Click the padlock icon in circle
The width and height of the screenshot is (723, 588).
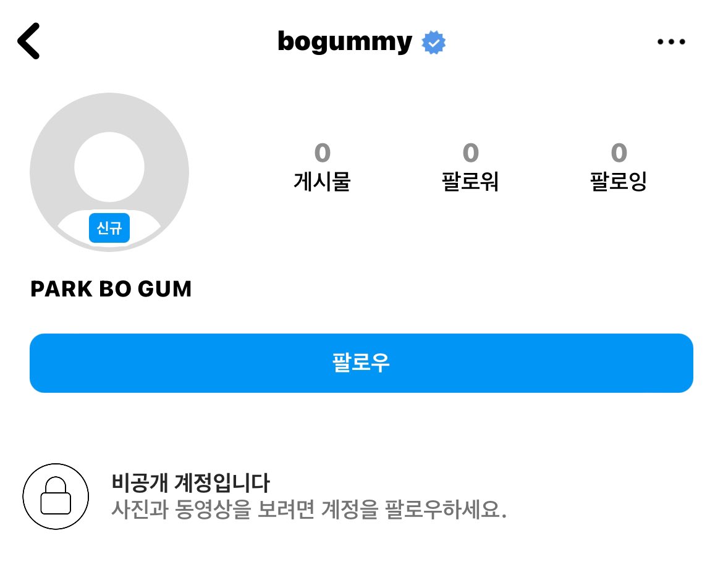[56, 497]
